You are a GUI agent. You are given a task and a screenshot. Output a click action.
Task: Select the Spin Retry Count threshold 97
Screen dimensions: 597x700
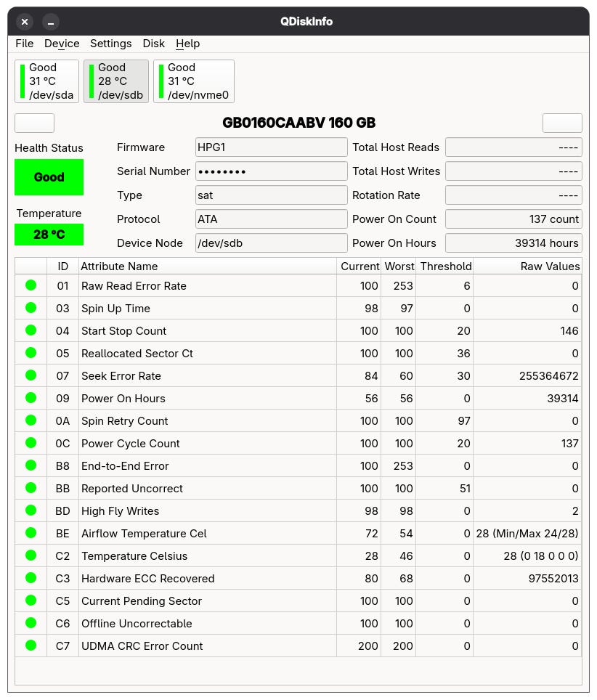(x=463, y=421)
